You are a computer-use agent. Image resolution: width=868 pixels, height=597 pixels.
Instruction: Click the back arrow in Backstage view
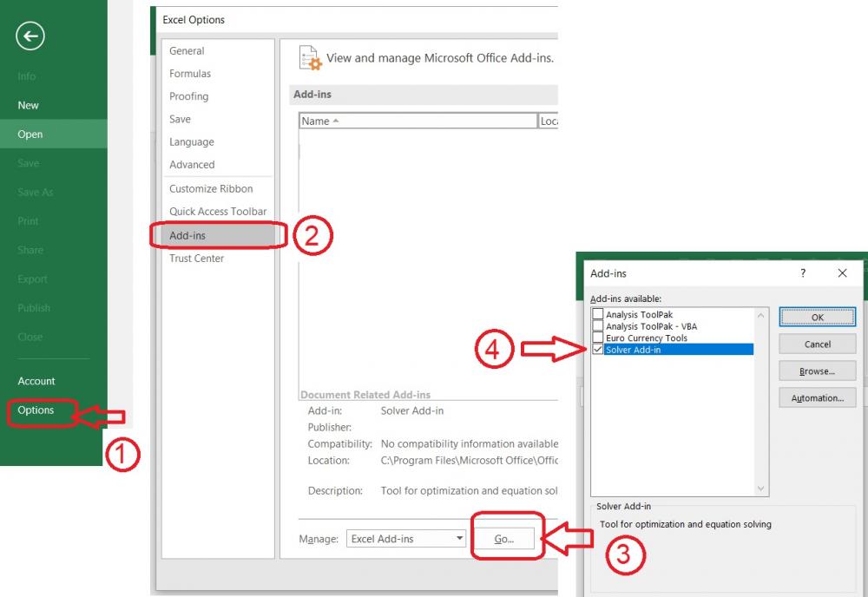[30, 36]
